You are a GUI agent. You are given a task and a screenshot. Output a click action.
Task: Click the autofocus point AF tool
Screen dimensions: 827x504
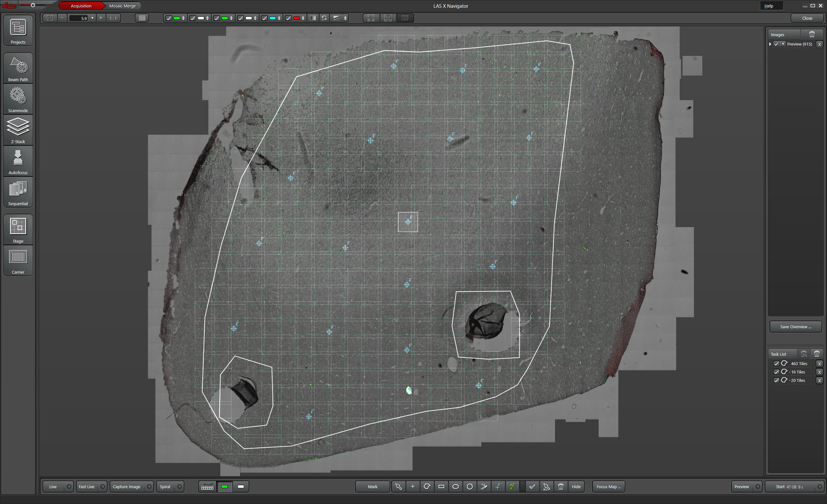(512, 487)
